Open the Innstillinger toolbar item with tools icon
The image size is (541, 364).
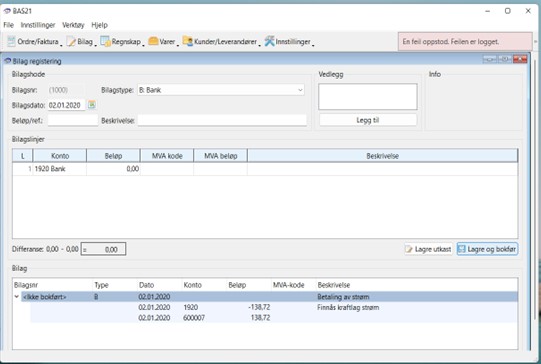click(x=289, y=42)
